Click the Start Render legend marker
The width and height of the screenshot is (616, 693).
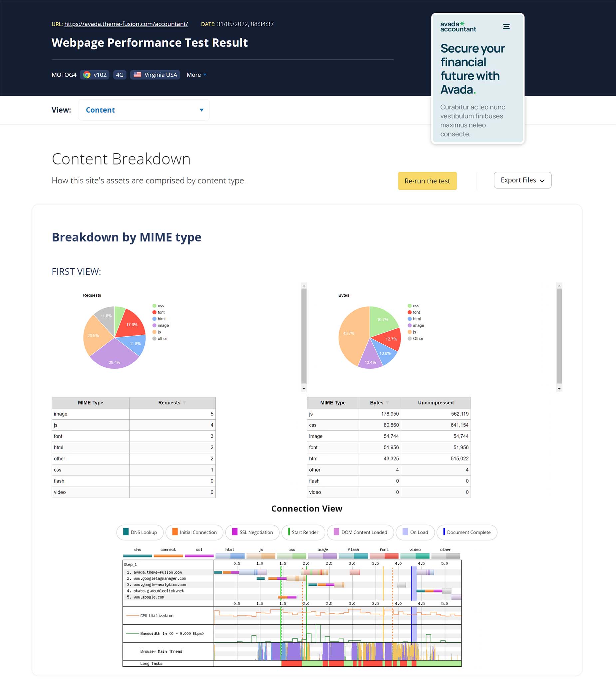289,531
